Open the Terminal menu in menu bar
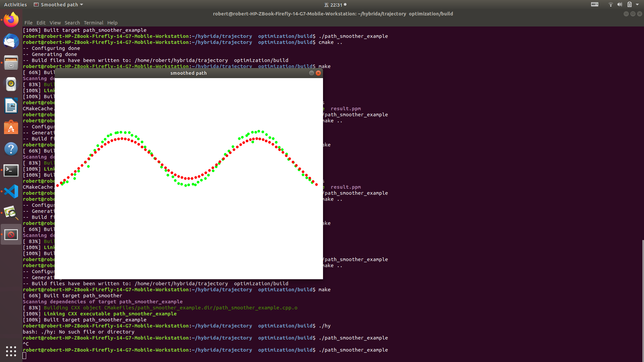The width and height of the screenshot is (644, 362). coord(93,23)
